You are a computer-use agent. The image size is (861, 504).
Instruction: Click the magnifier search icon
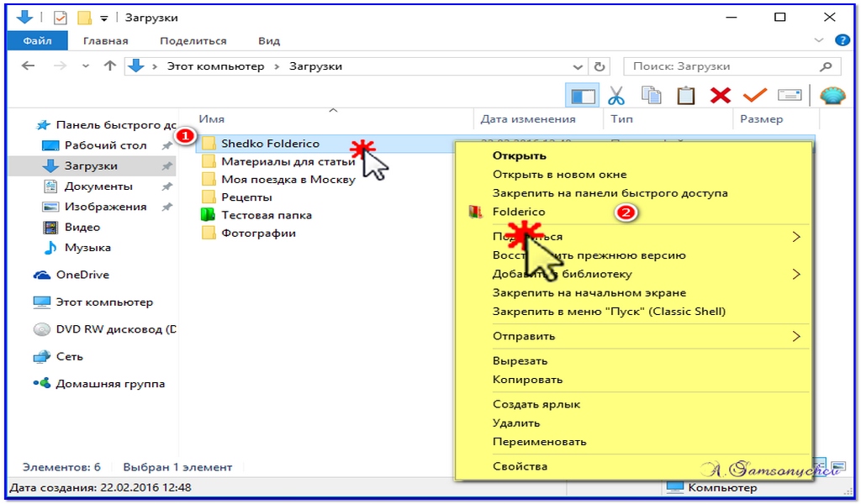(x=827, y=66)
